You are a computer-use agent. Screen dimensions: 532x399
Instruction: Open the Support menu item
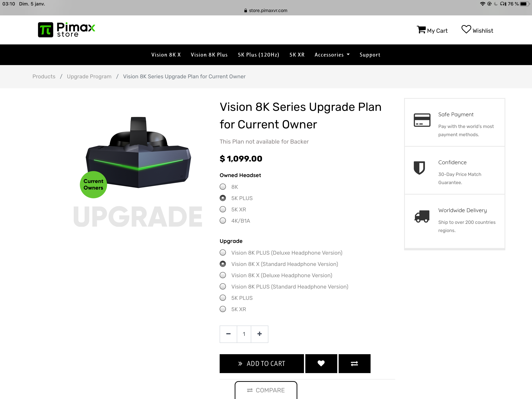click(x=370, y=55)
